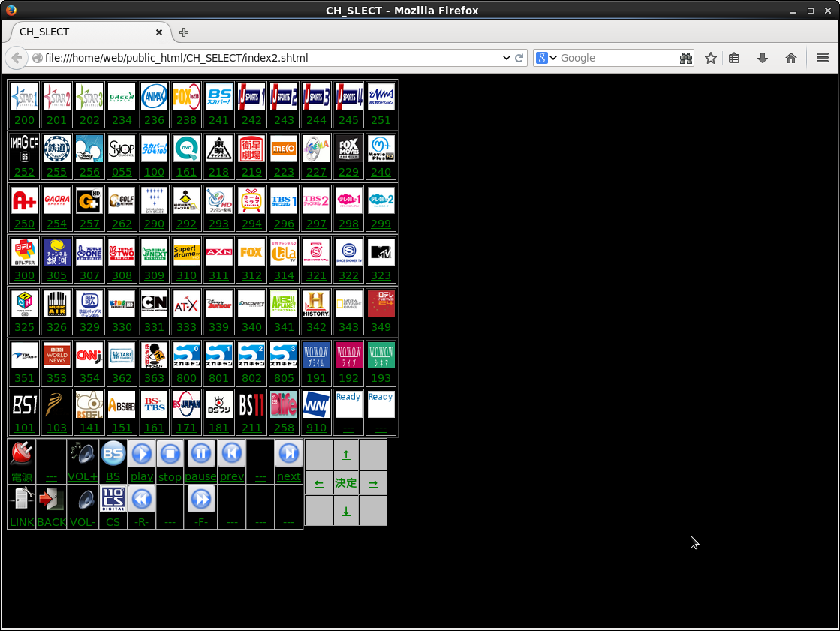Open the LINK remote icon
The image size is (840, 631).
(21, 499)
